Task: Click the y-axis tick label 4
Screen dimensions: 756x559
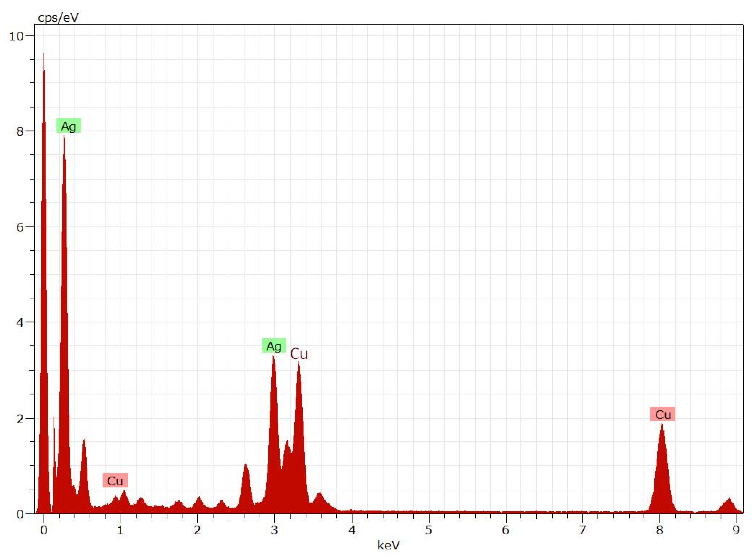Action: 20,322
